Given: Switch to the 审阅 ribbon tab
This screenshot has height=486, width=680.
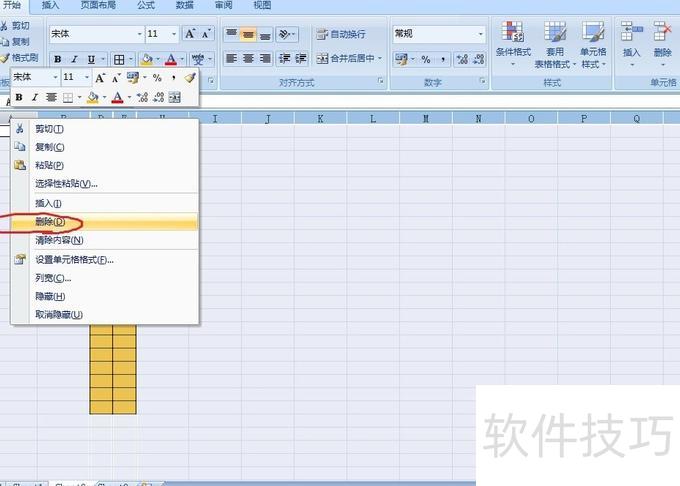Looking at the screenshot, I should coord(224,5).
